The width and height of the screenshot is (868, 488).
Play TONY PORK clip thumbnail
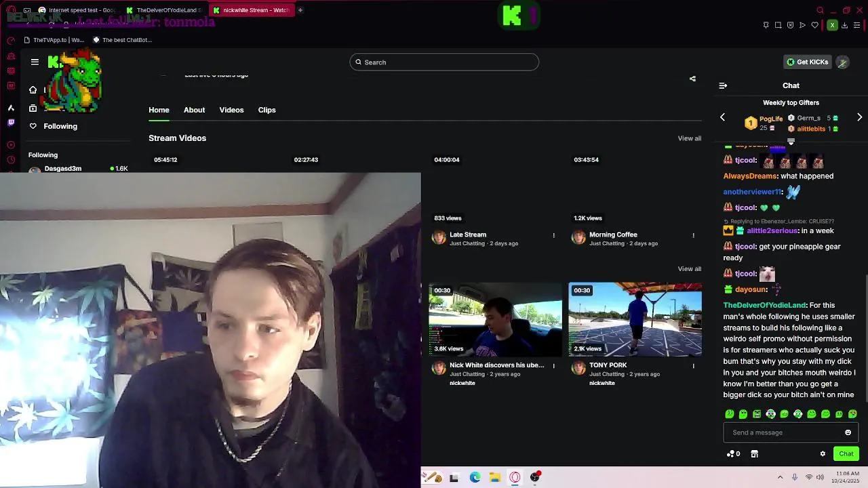[x=635, y=319]
